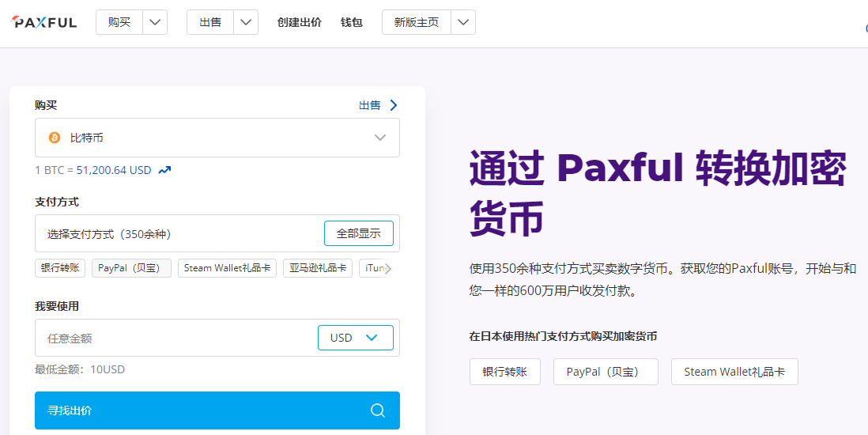Open 创建出价 in the top menu
Screen dimensions: 868x435
(x=299, y=22)
